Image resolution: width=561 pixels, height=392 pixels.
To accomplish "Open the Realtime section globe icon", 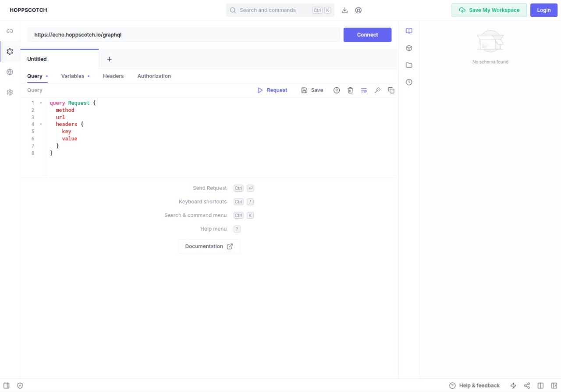I will click(x=10, y=72).
